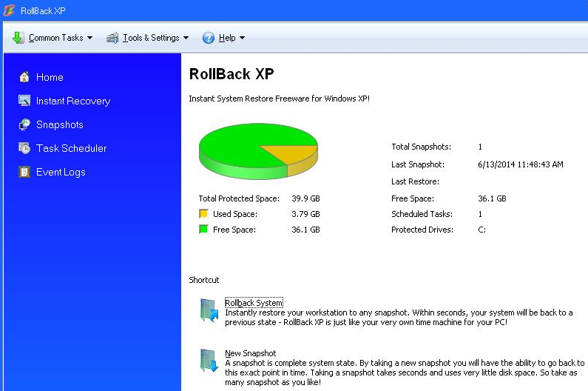Open the Common Tasks menu label
Viewport: 588px width, 391px height.
tap(55, 38)
